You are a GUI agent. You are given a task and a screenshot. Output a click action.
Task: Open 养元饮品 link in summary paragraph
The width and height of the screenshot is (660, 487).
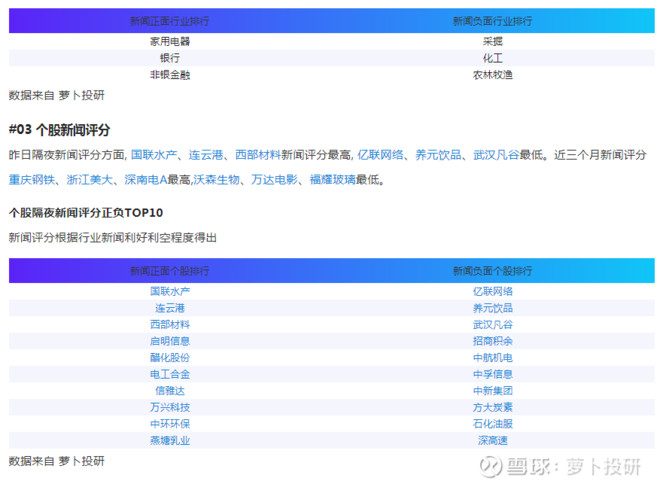pyautogui.click(x=439, y=155)
